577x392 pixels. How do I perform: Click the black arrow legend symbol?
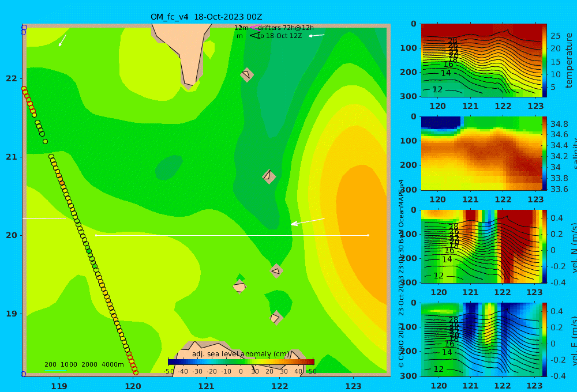pyautogui.click(x=255, y=35)
